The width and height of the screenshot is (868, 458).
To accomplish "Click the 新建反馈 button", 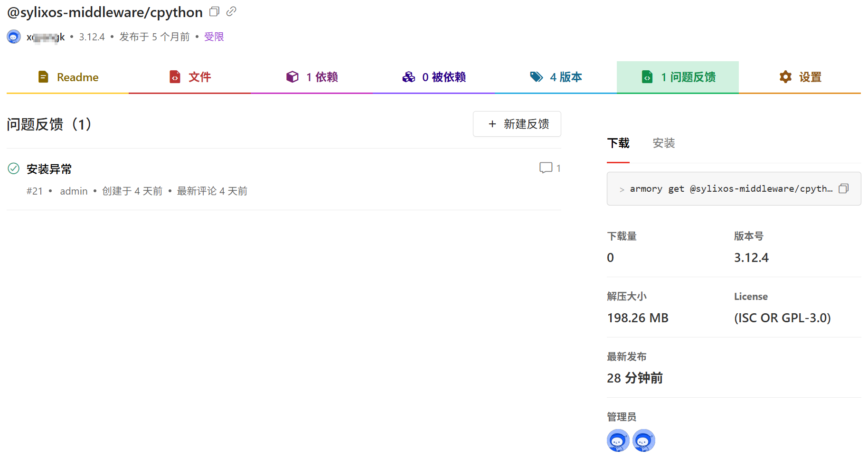I will 517,124.
